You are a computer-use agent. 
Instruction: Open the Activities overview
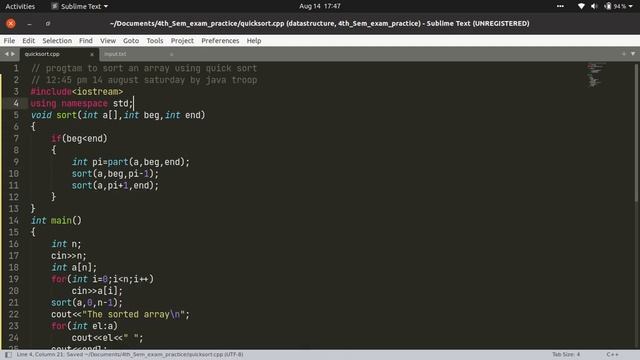point(20,6)
